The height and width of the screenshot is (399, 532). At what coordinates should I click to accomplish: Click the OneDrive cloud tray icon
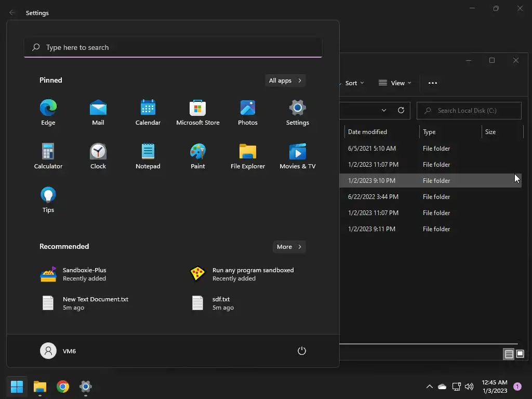[442, 387]
